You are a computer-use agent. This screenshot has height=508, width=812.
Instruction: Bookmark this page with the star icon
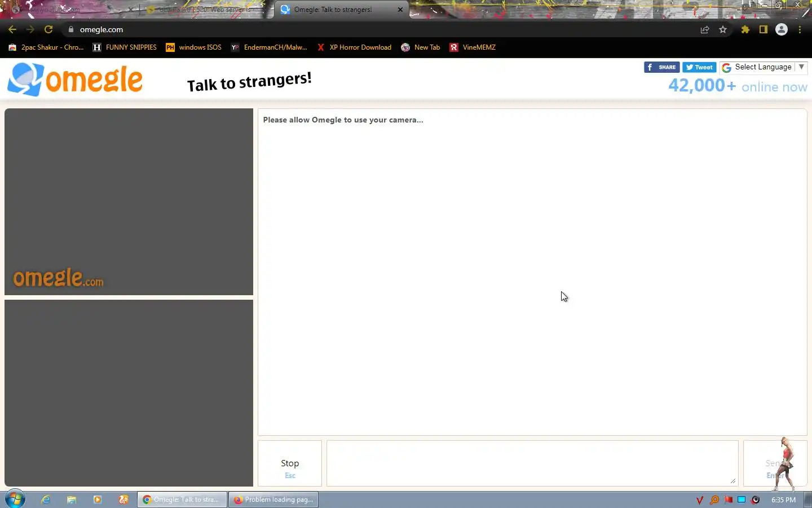[x=723, y=29]
